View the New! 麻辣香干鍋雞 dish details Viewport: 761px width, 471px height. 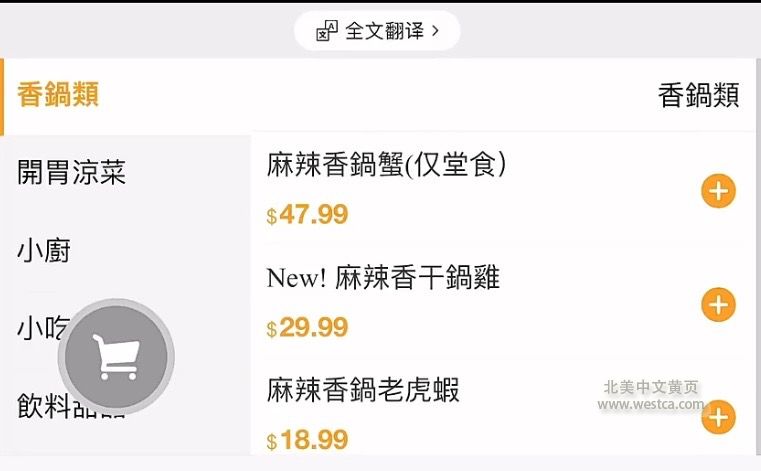(383, 278)
